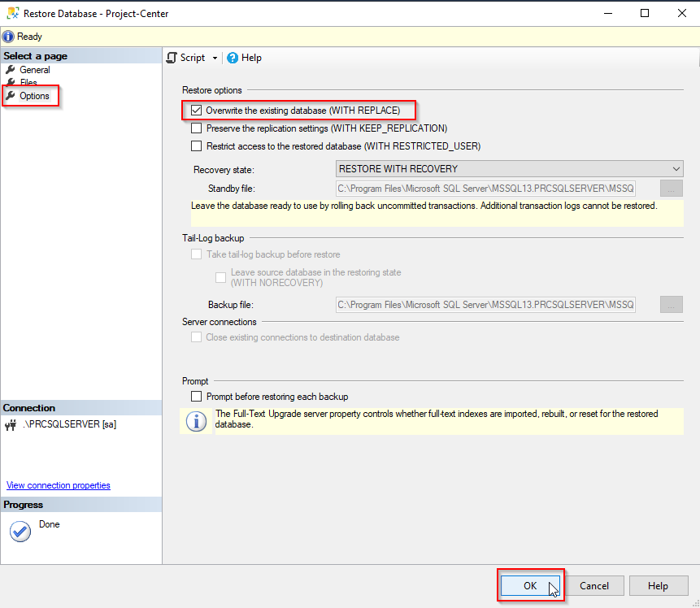Uncheck Overwrite the existing database

click(196, 111)
